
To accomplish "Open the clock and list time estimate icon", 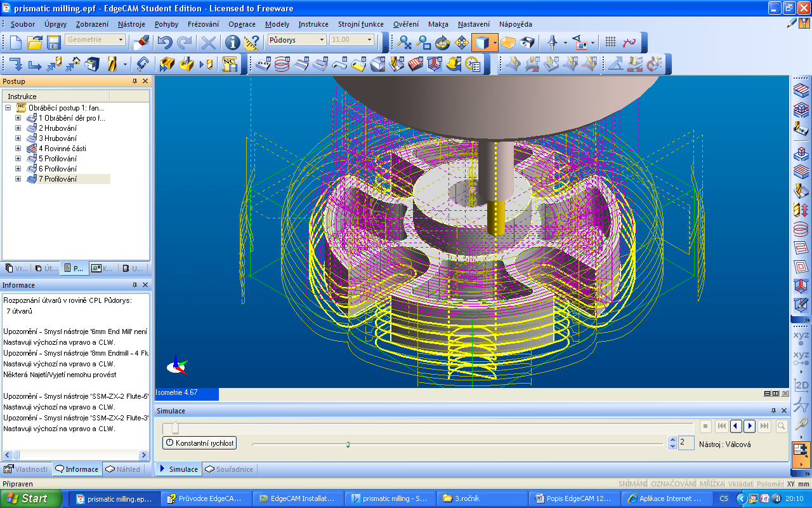I will 473,64.
